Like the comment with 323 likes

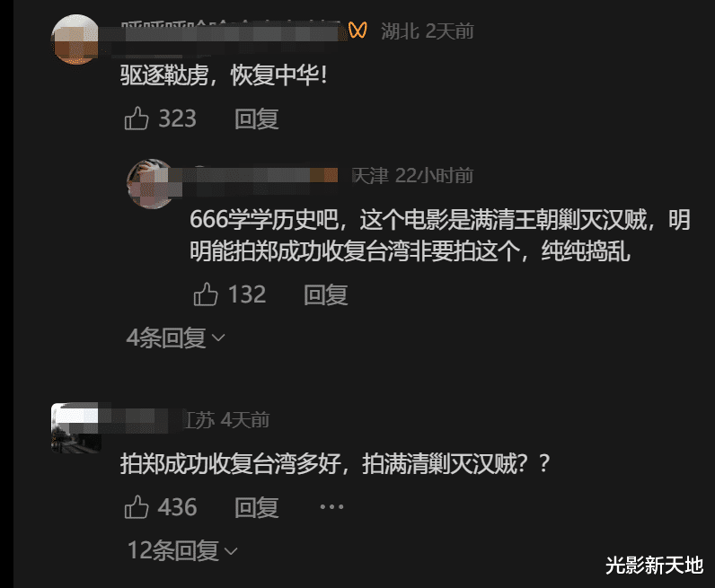137,118
